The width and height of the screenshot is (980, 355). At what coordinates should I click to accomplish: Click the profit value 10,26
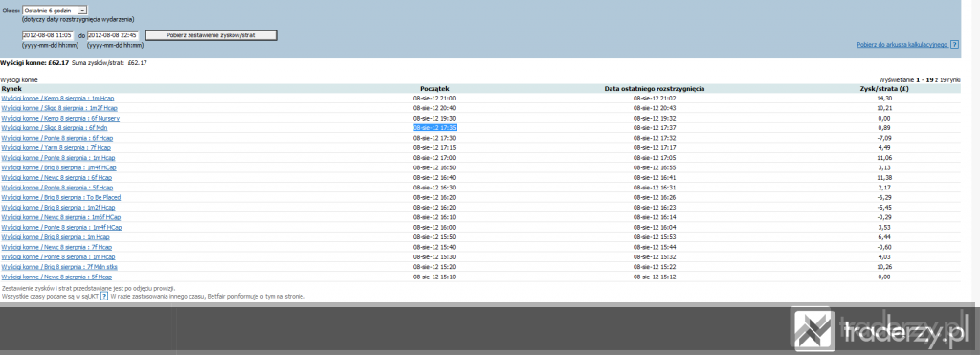tap(884, 267)
